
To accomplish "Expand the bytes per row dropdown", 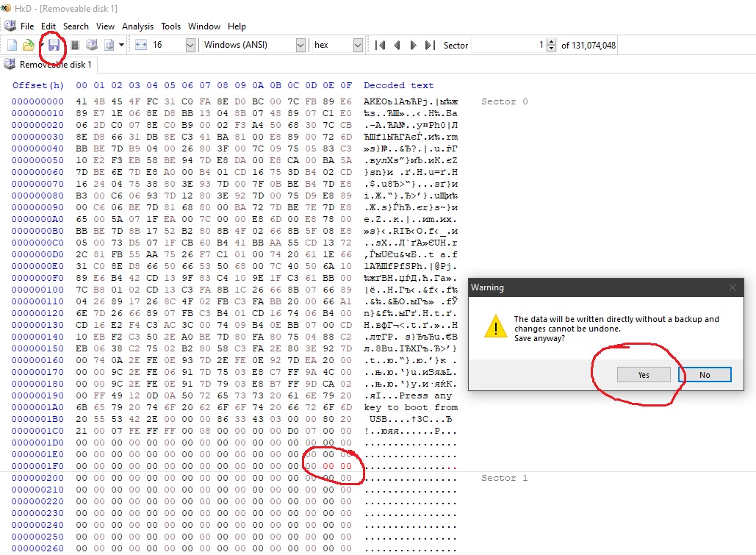I will coord(190,46).
